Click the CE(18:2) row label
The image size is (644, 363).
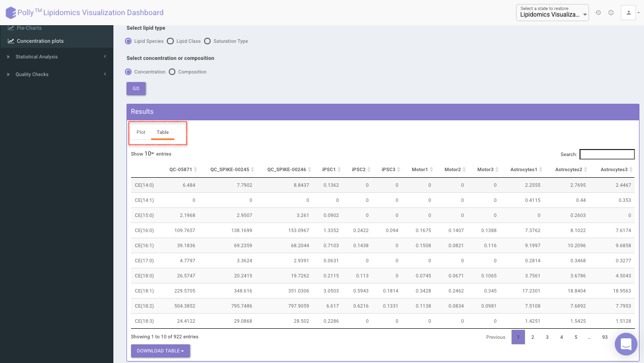[144, 306]
